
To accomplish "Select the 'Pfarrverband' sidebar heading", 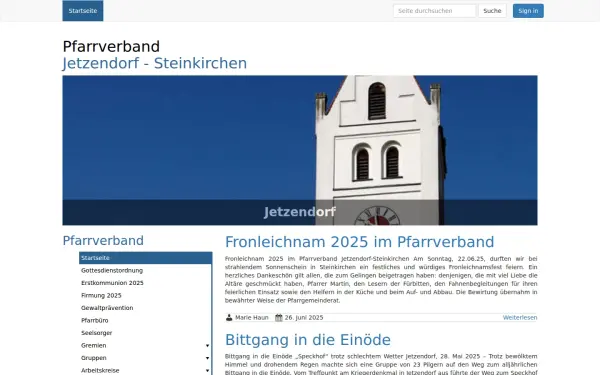I will pos(103,240).
